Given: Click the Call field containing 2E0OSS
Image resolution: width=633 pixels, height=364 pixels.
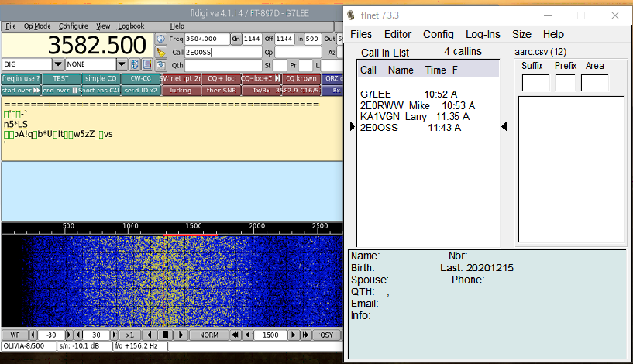Looking at the screenshot, I should (x=223, y=52).
